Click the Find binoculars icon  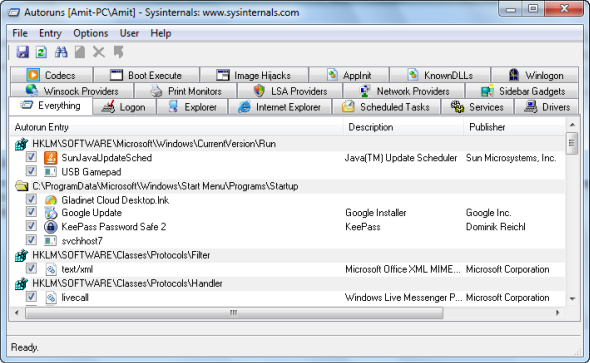click(x=61, y=52)
